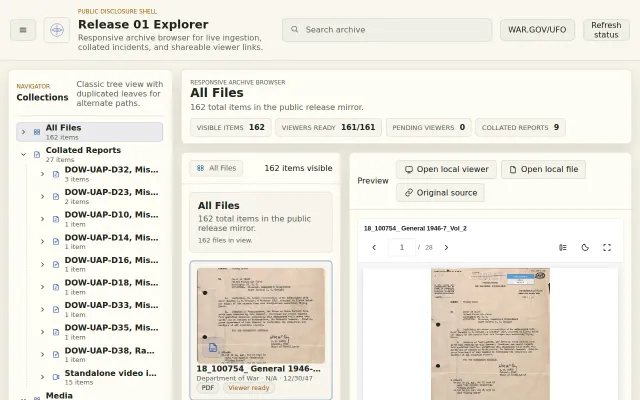Click '162 items visible' text
Image resolution: width=640 pixels, height=400 pixels.
point(298,168)
